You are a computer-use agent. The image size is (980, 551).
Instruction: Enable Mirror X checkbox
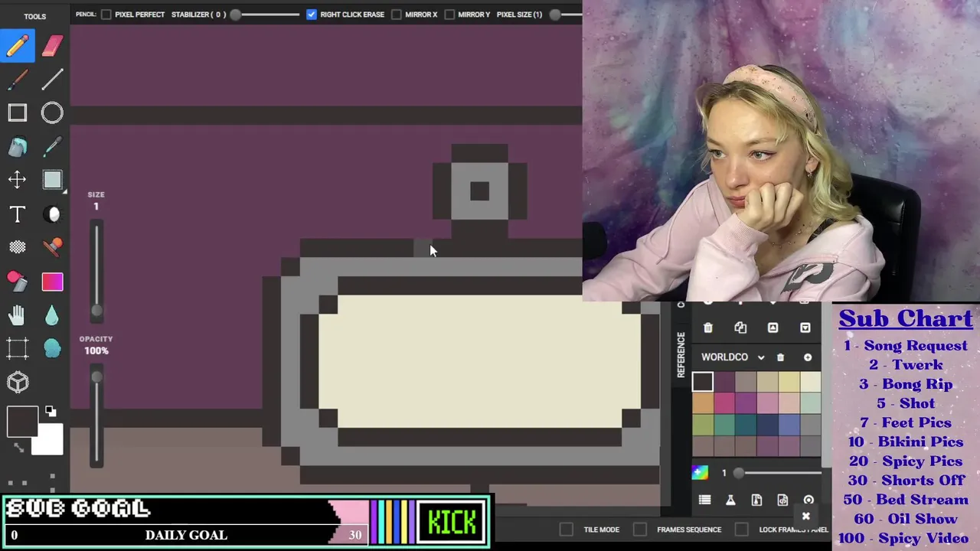(397, 15)
